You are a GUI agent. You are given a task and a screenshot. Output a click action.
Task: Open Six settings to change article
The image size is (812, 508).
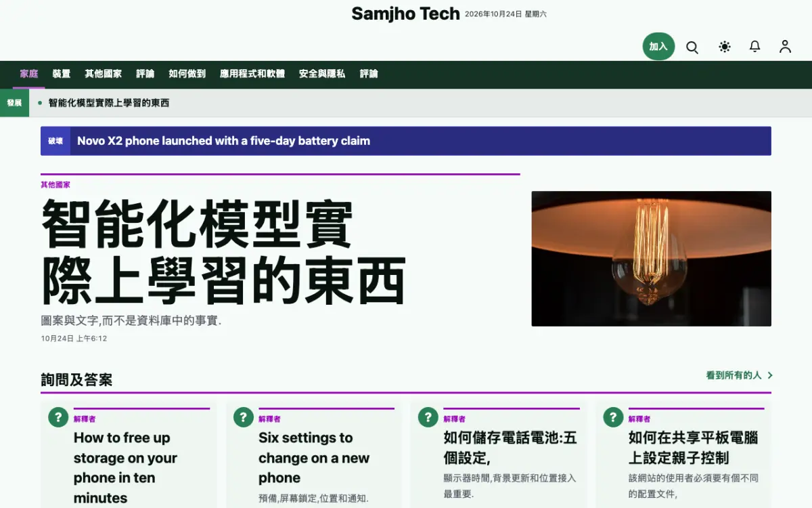314,457
